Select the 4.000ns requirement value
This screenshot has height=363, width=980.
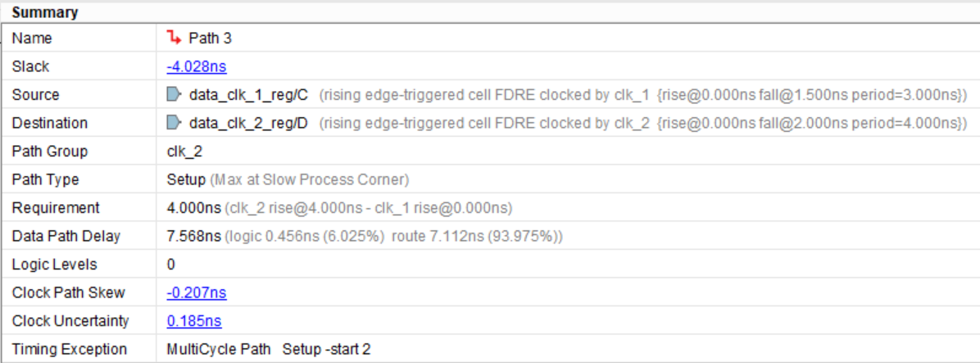193,208
